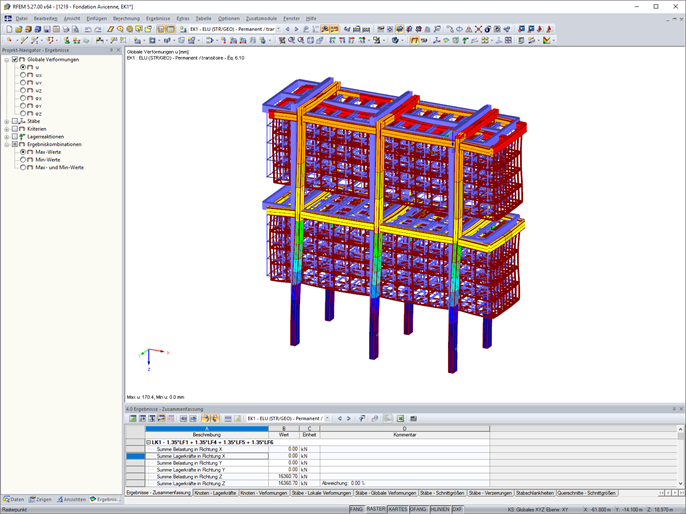Expand the Stäbe tree node
The height and width of the screenshot is (514, 686).
7,121
